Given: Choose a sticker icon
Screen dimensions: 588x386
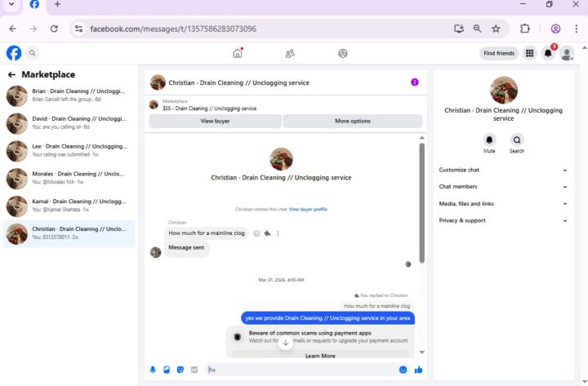Looking at the screenshot, I should click(x=180, y=370).
